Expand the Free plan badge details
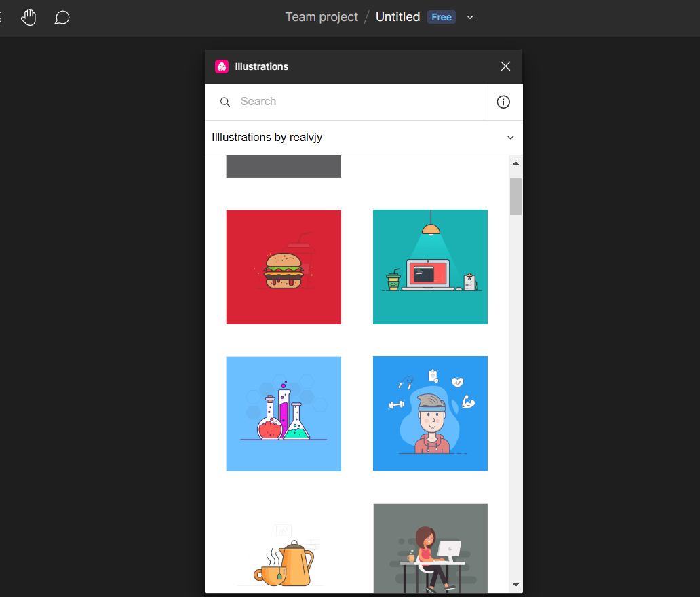The width and height of the screenshot is (700, 597). coord(441,17)
